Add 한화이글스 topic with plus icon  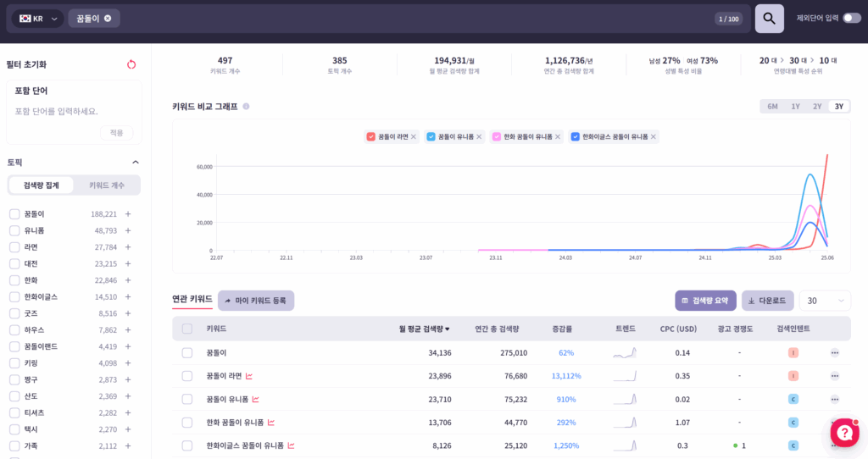(x=128, y=297)
